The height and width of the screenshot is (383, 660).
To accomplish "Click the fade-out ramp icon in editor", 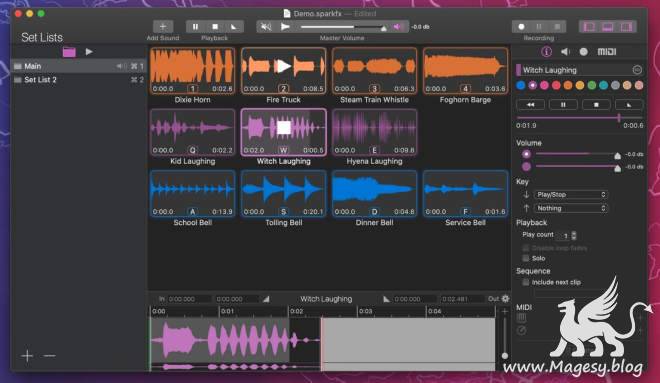I will (386, 299).
